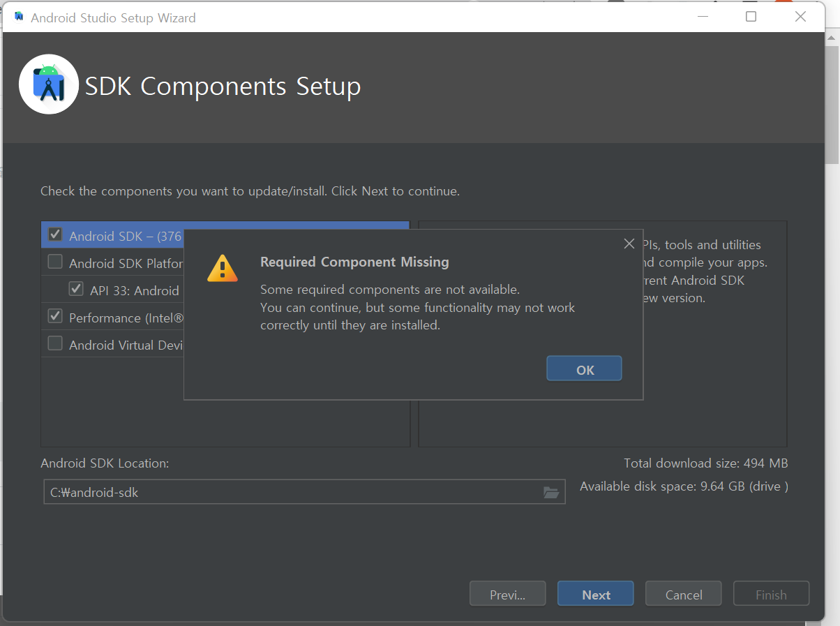
Task: Click the Next button
Action: (596, 594)
